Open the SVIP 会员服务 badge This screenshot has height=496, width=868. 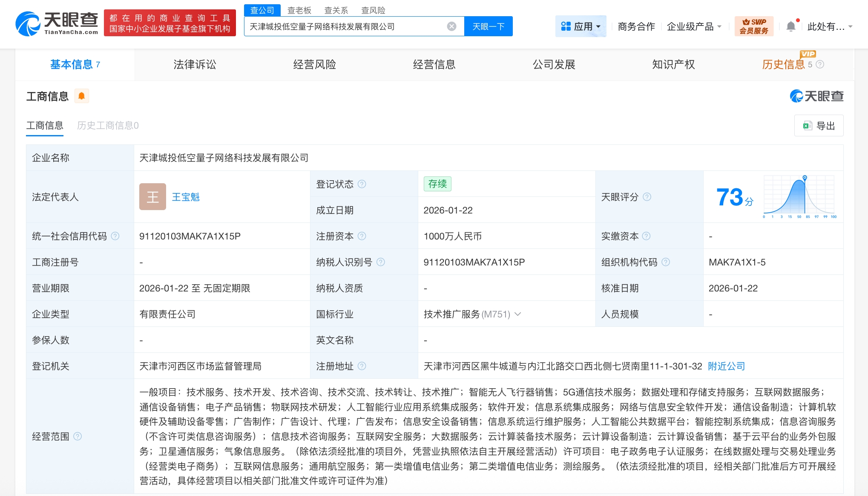753,26
